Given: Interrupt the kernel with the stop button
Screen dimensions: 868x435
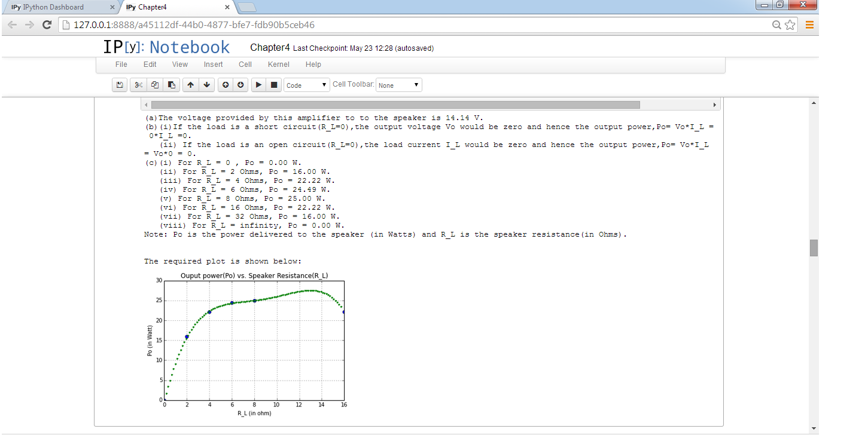Looking at the screenshot, I should 274,85.
